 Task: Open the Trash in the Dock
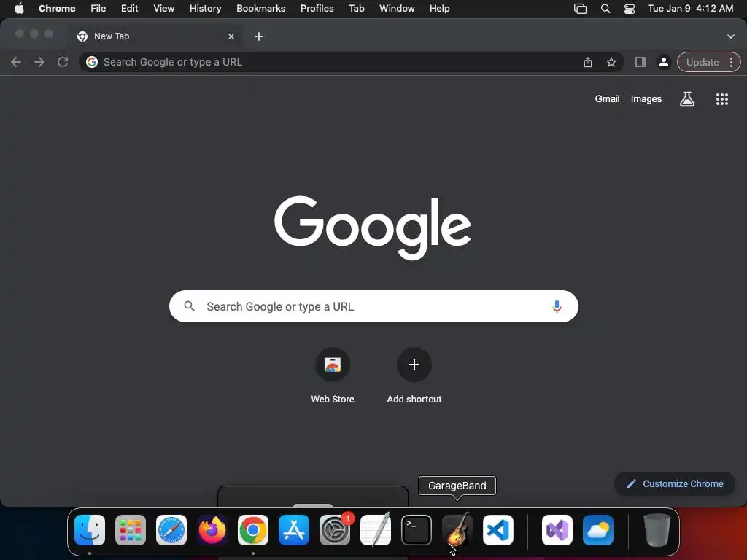(657, 530)
